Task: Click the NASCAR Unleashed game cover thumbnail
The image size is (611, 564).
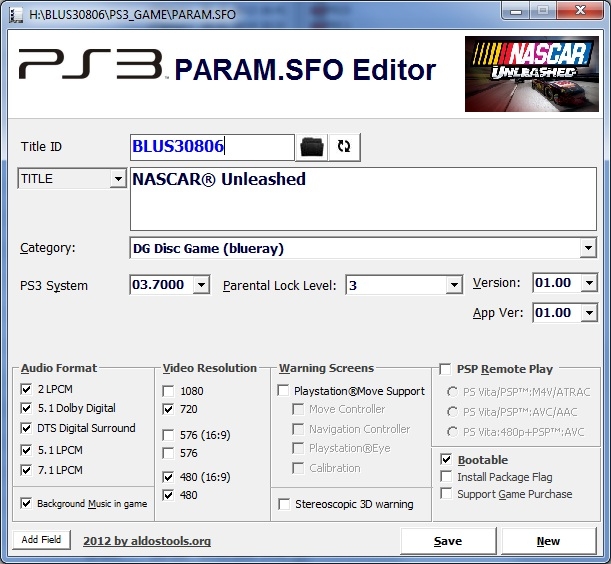Action: click(x=532, y=74)
